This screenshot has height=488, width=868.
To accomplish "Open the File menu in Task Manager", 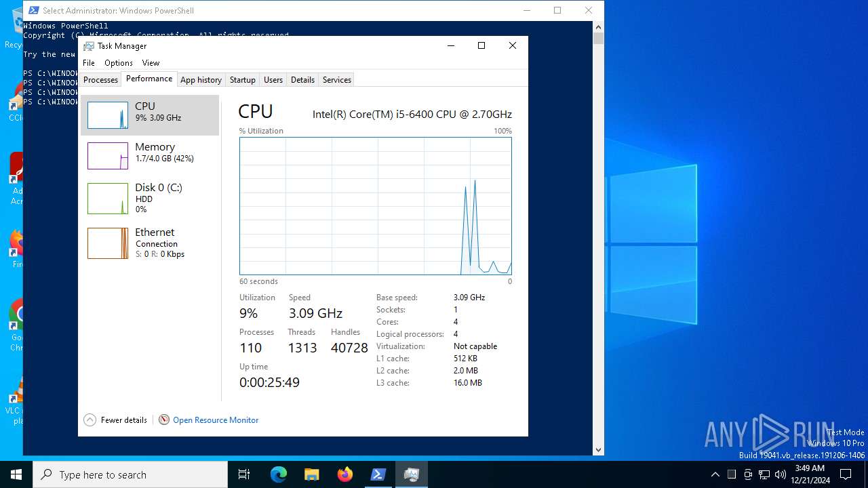I will (x=89, y=63).
